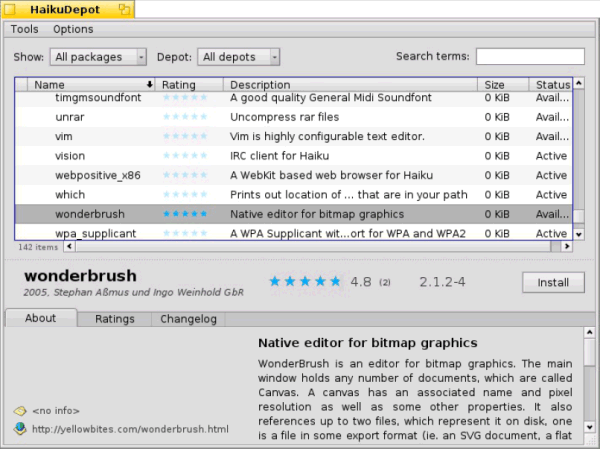Image resolution: width=600 pixels, height=449 pixels.
Task: Click the globe icon beside the website URL
Action: pos(20,429)
